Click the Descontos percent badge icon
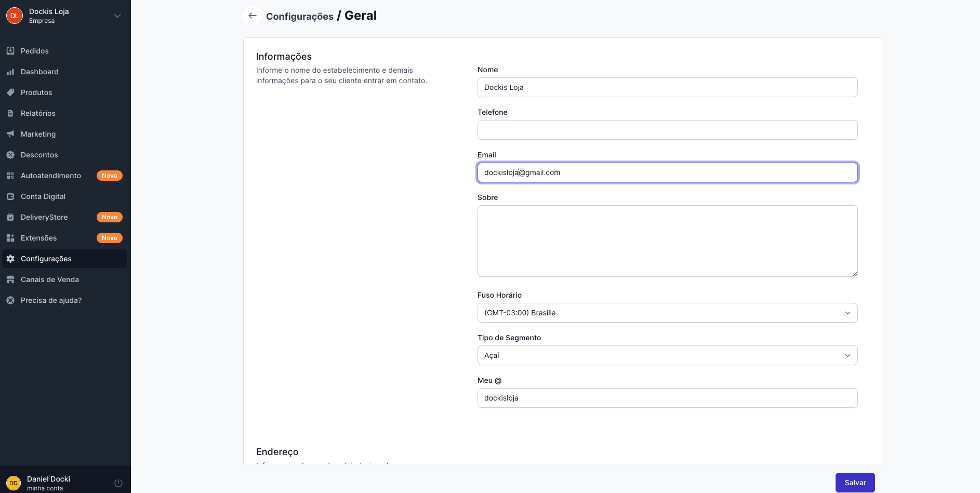The height and width of the screenshot is (493, 980). click(10, 155)
